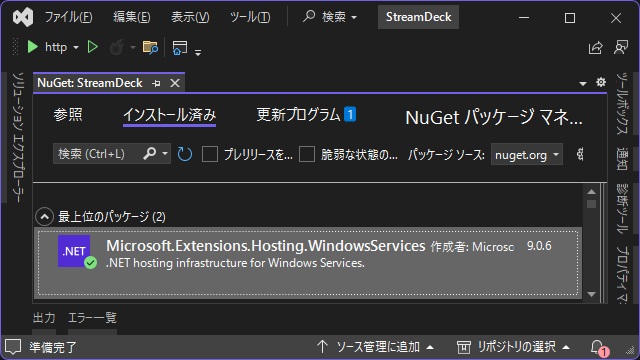Switch to the インストール済み tab

169,115
